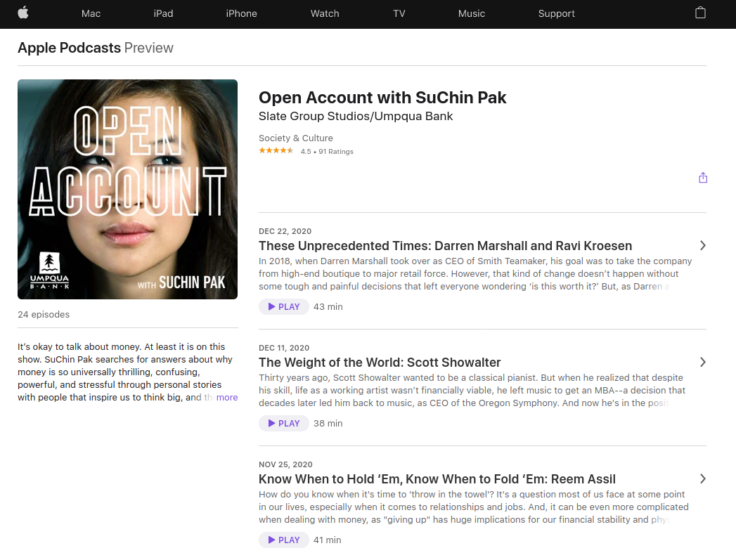Select the Society & Culture category
Image resolution: width=736 pixels, height=560 pixels.
coord(296,138)
